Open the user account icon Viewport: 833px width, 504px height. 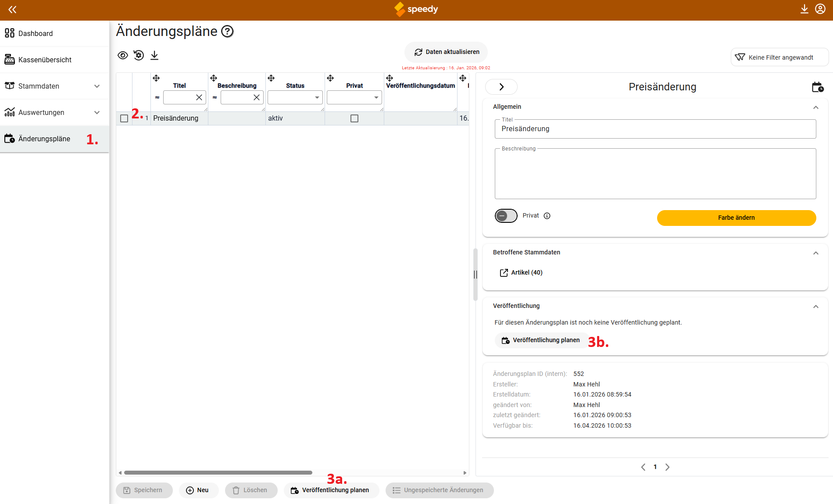(820, 9)
